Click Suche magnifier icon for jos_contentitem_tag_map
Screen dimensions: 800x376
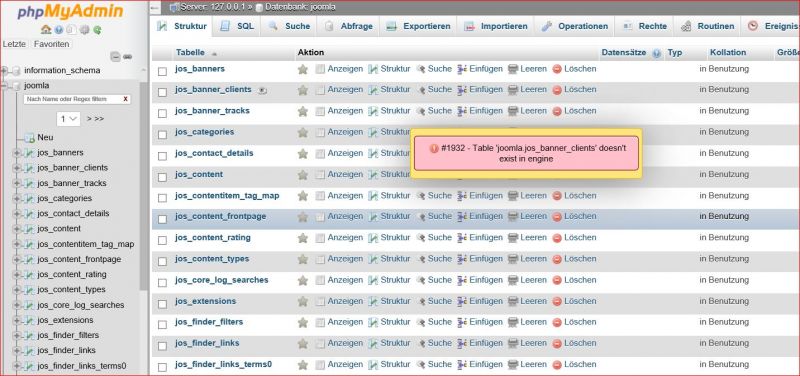pyautogui.click(x=421, y=195)
